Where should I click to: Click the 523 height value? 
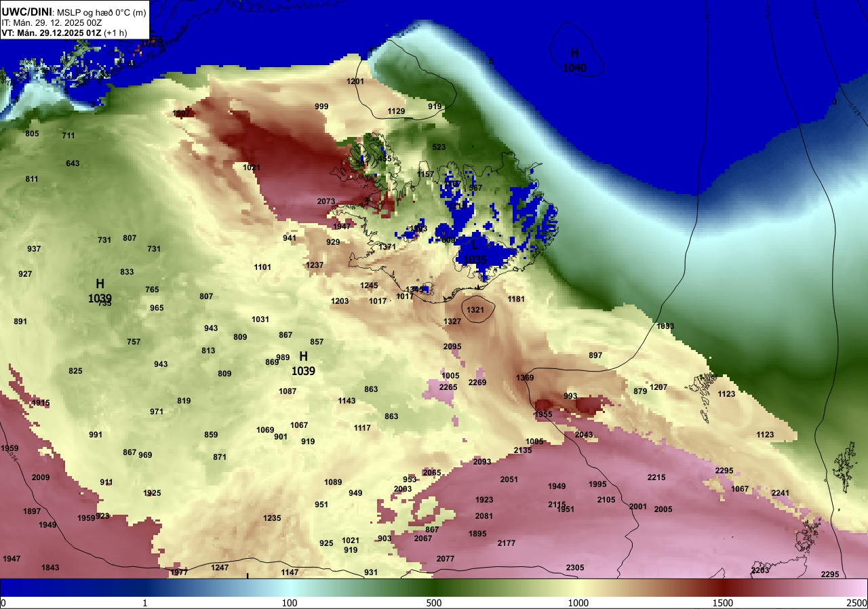[439, 147]
